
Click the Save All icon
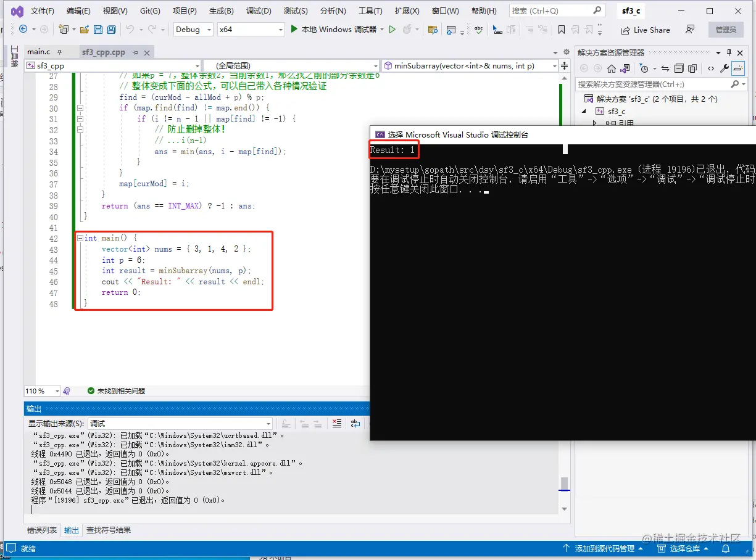point(111,29)
